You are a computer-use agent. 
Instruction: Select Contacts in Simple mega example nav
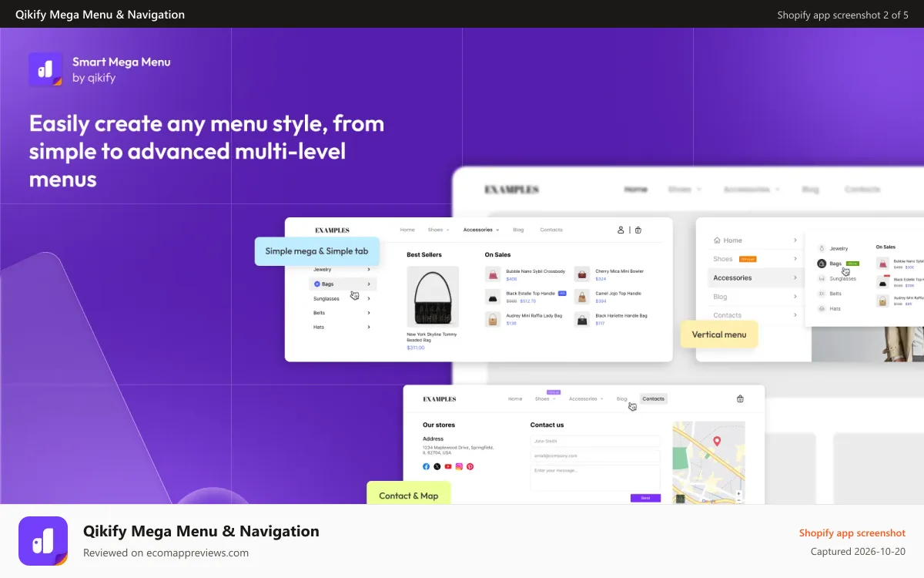pos(551,230)
